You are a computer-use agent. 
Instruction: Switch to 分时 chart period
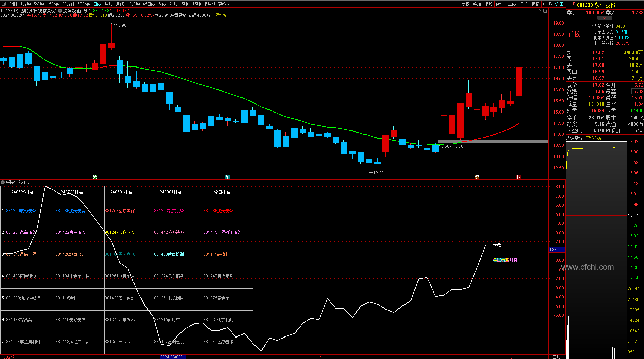point(13,4)
